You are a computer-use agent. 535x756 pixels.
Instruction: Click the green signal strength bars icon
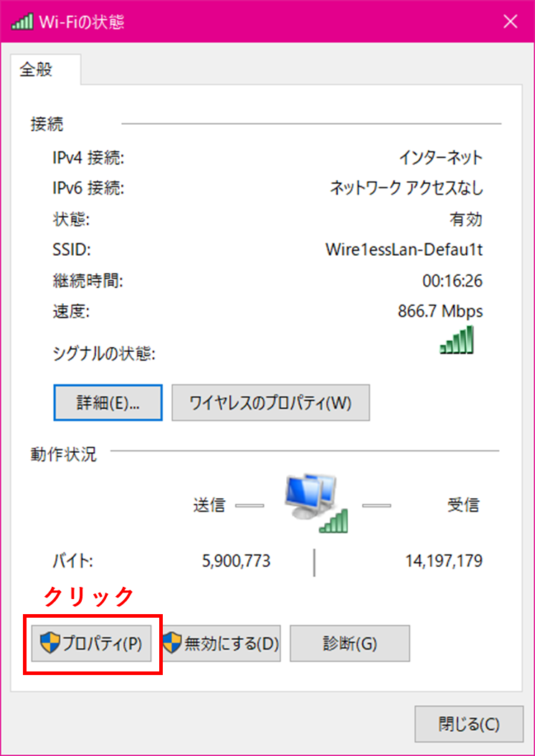[x=457, y=340]
